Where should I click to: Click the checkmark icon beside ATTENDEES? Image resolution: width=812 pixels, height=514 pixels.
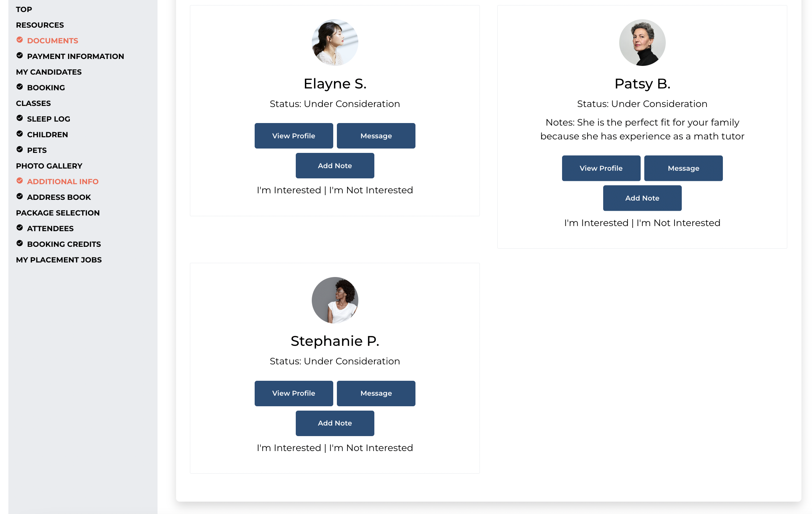20,228
